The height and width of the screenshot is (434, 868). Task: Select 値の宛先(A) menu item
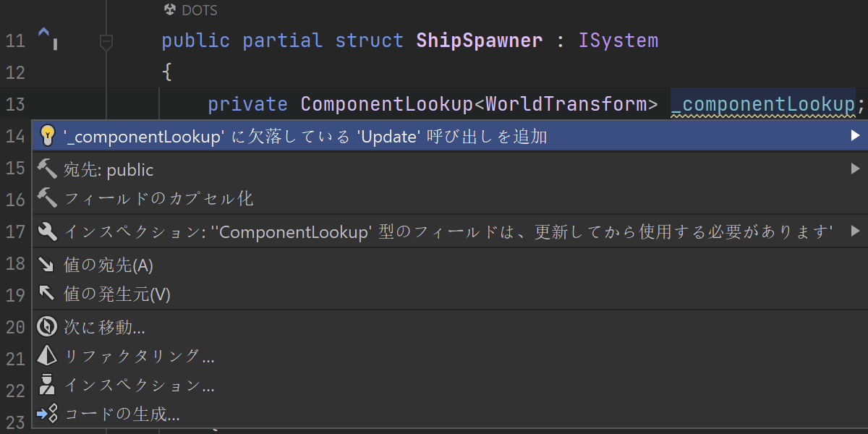[x=109, y=265]
